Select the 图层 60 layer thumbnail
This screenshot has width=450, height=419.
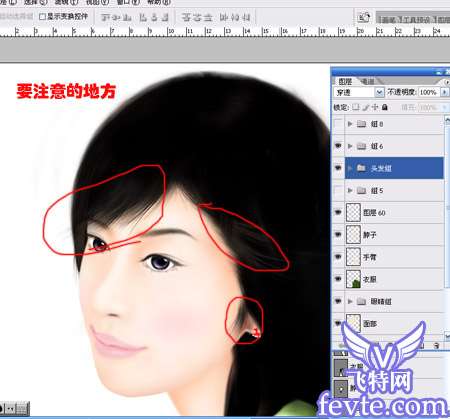(353, 212)
